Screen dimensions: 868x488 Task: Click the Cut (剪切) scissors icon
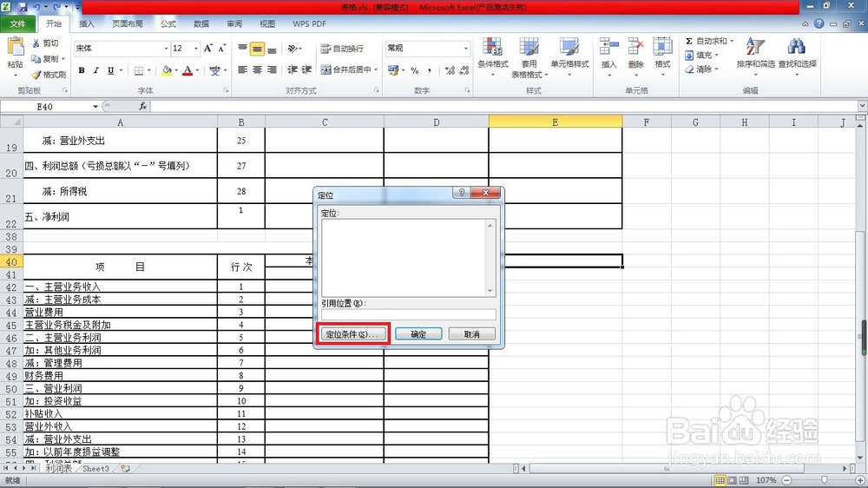point(36,43)
